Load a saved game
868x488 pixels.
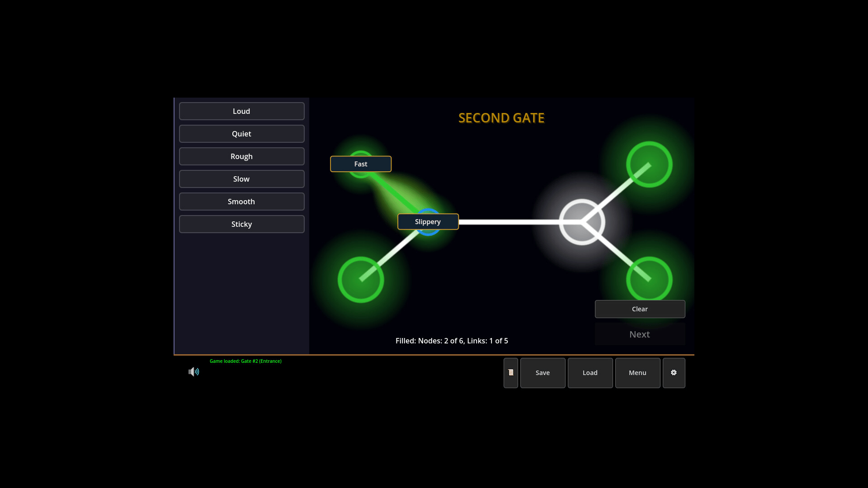(x=590, y=373)
